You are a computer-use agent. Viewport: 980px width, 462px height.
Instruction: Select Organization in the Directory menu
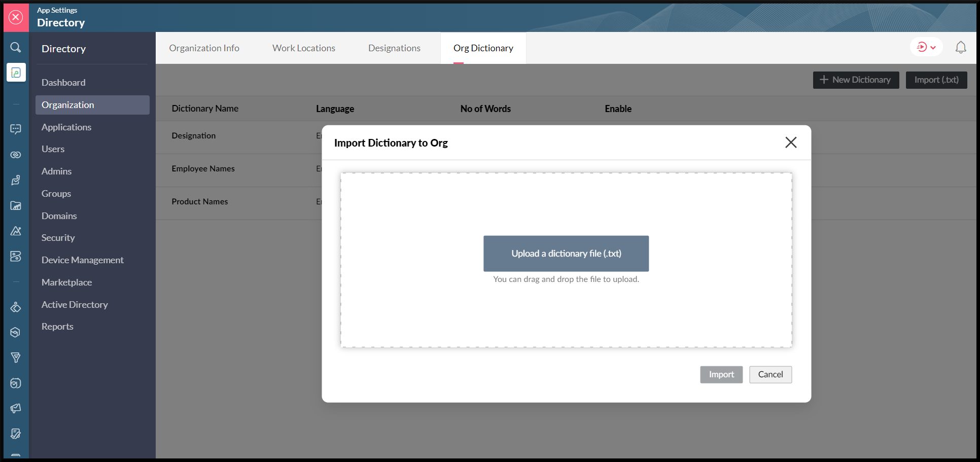92,105
